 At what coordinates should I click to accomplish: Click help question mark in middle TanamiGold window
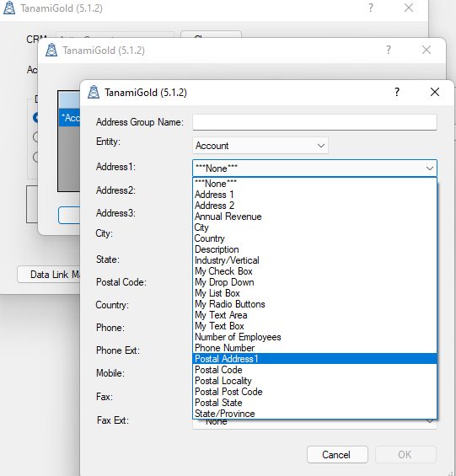[x=389, y=50]
